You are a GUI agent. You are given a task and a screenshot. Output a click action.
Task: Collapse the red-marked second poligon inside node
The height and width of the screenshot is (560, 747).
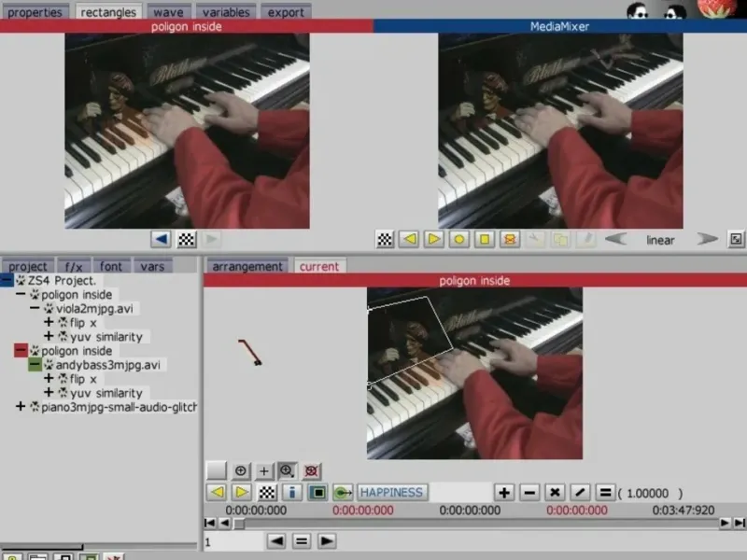pos(21,351)
